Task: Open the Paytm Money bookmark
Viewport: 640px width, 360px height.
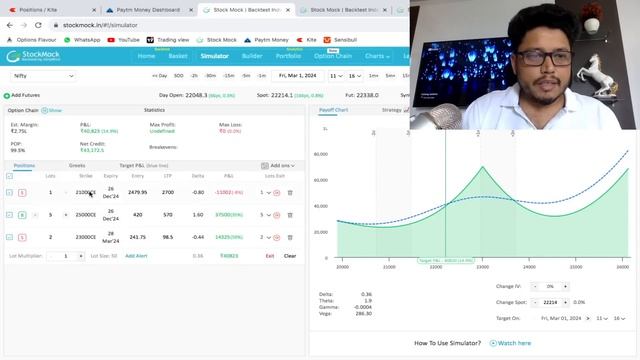Action: pyautogui.click(x=266, y=40)
